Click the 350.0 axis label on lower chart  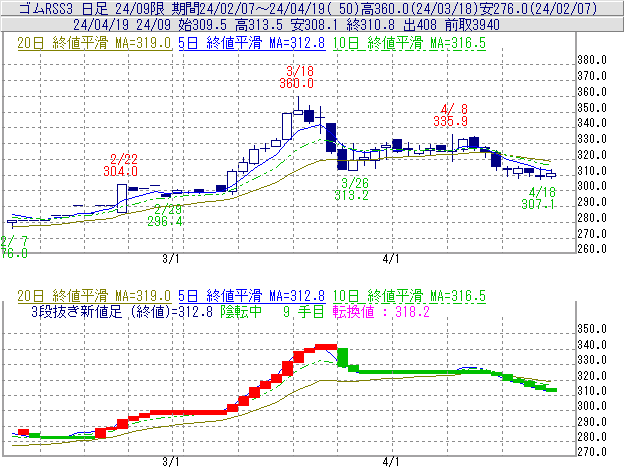592,329
